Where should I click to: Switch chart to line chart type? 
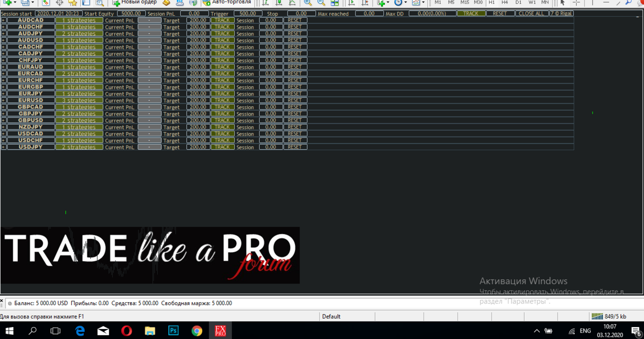[293, 2]
